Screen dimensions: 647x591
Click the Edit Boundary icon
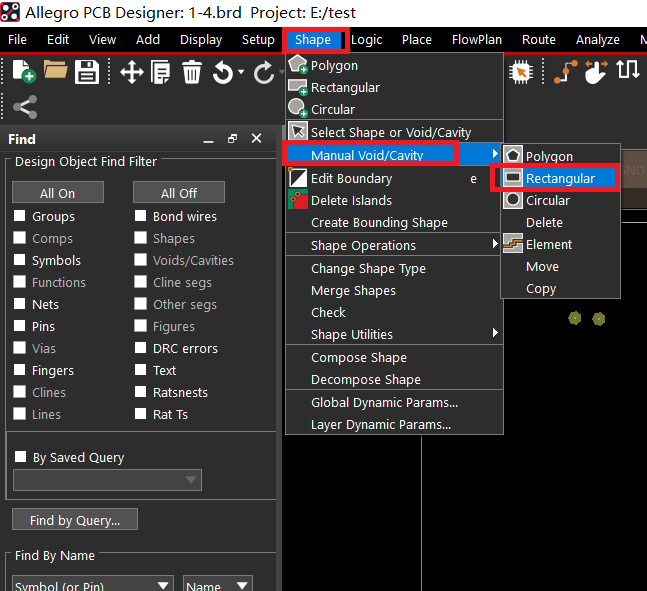(x=298, y=178)
